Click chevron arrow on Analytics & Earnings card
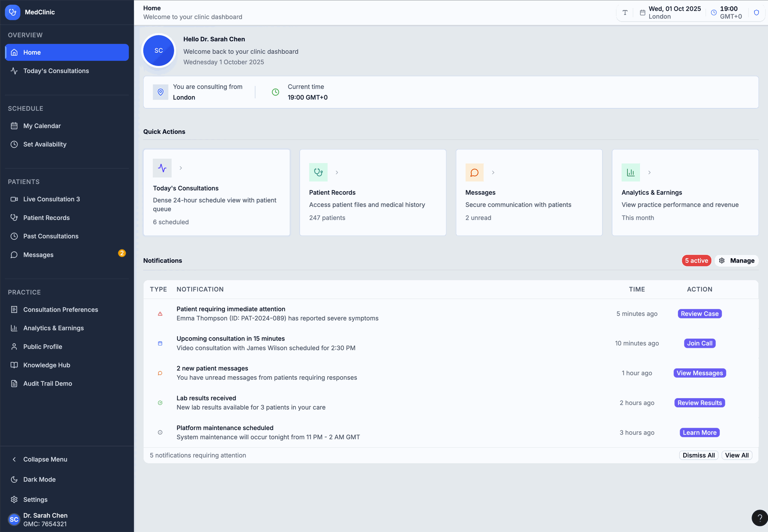This screenshot has width=768, height=532. tap(649, 172)
